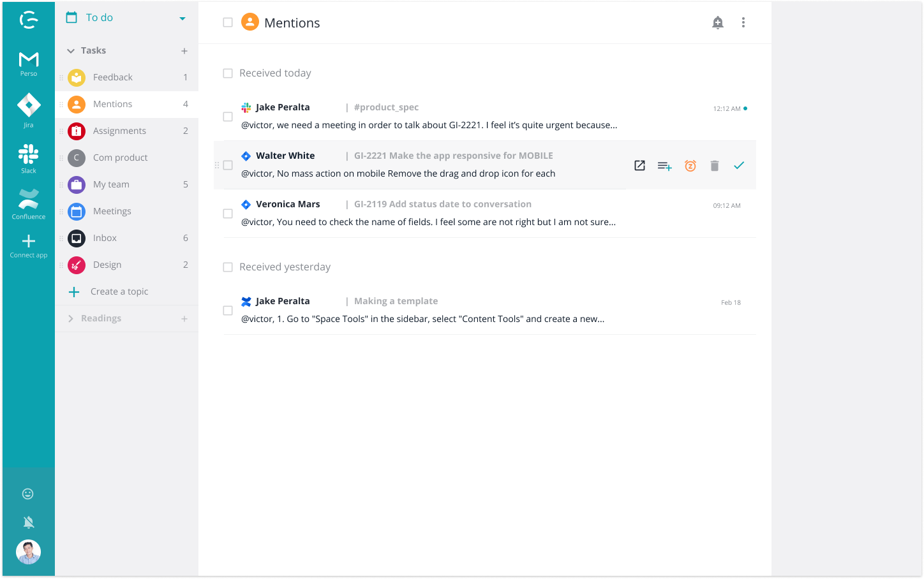Click Create a topic
The width and height of the screenshot is (924, 579).
[119, 291]
